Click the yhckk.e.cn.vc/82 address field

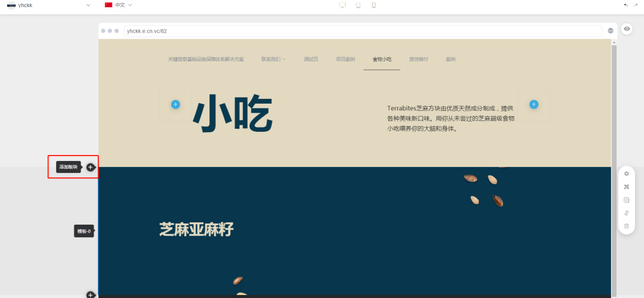click(x=363, y=31)
